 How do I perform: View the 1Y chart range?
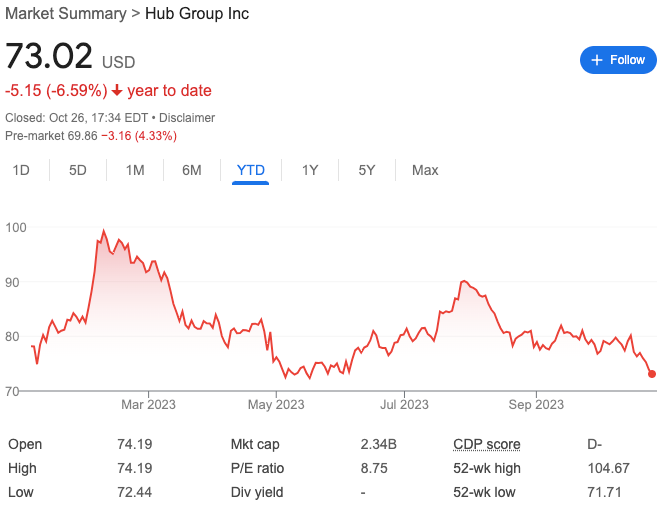click(310, 170)
